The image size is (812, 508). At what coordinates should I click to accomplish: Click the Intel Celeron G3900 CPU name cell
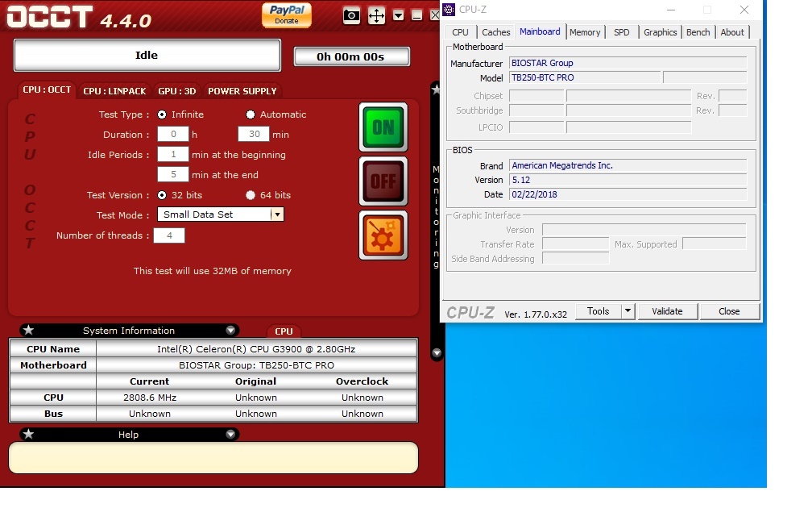pyautogui.click(x=256, y=349)
